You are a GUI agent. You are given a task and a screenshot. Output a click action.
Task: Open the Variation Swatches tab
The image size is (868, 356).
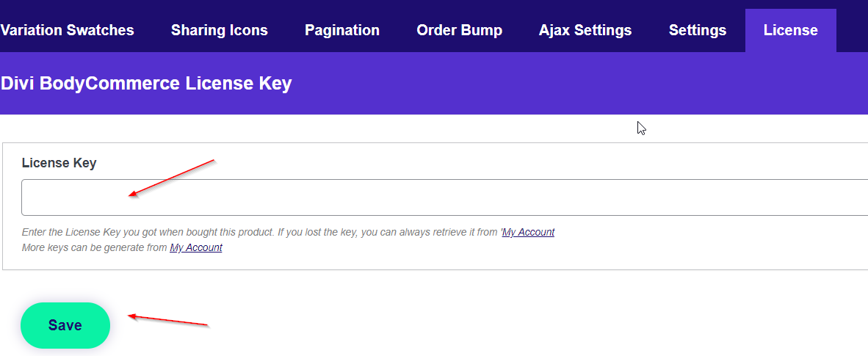67,30
